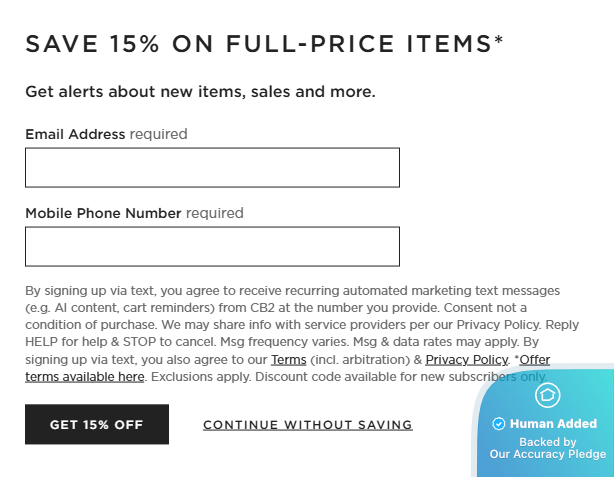Click the asterisk after the ITEMS heading

pyautogui.click(x=498, y=40)
